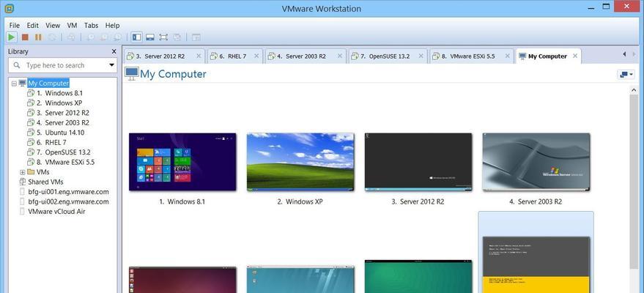The image size is (644, 293).
Task: Click the Revert to Snapshot toolbar icon
Action: tap(104, 37)
